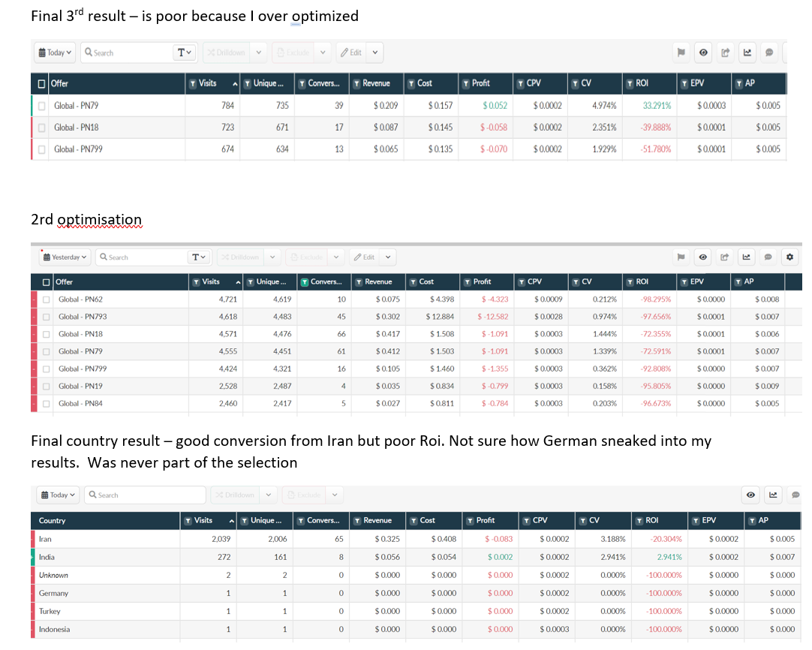Open the dropdown arrow beside Edit in the top toolbar

point(374,53)
